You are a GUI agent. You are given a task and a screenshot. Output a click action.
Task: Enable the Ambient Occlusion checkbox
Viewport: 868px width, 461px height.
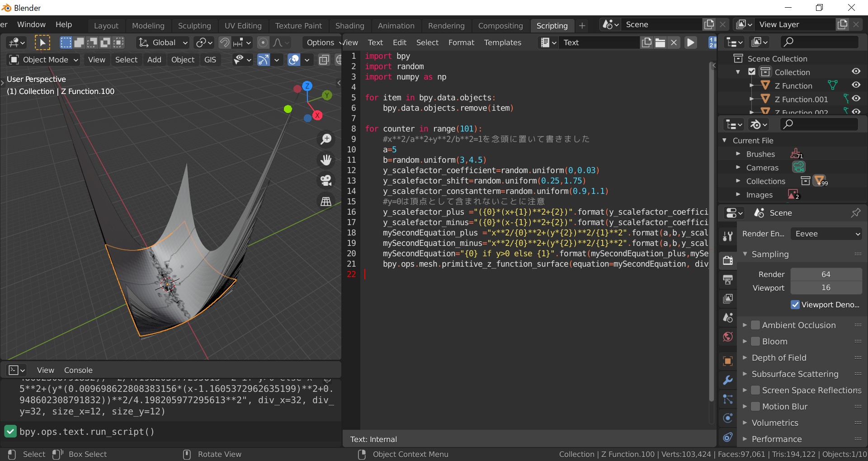pyautogui.click(x=755, y=325)
